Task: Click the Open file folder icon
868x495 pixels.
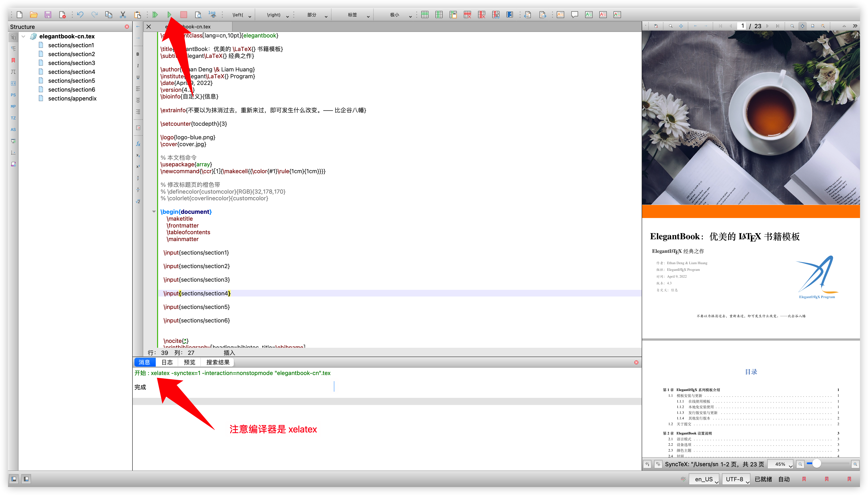Action: [34, 15]
